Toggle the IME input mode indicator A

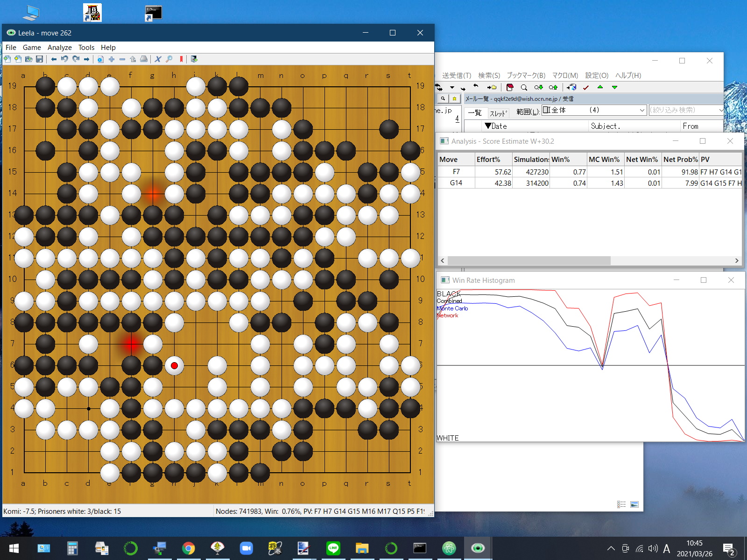(666, 549)
